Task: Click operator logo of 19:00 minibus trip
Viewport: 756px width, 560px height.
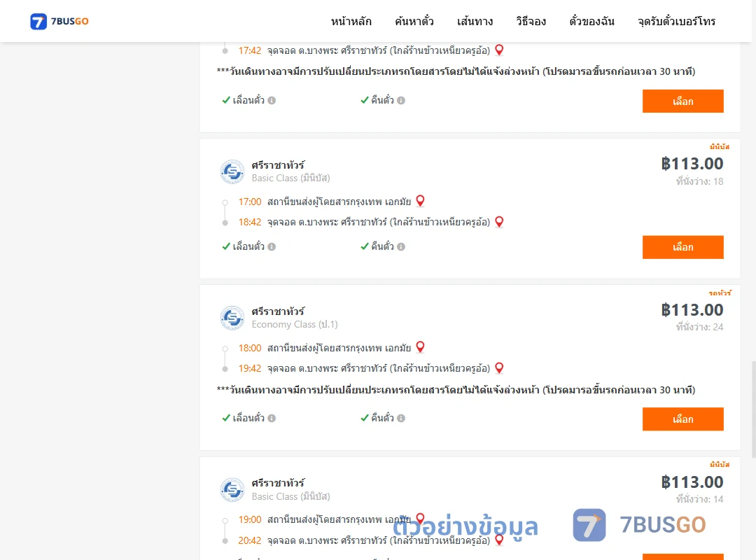Action: 232,490
